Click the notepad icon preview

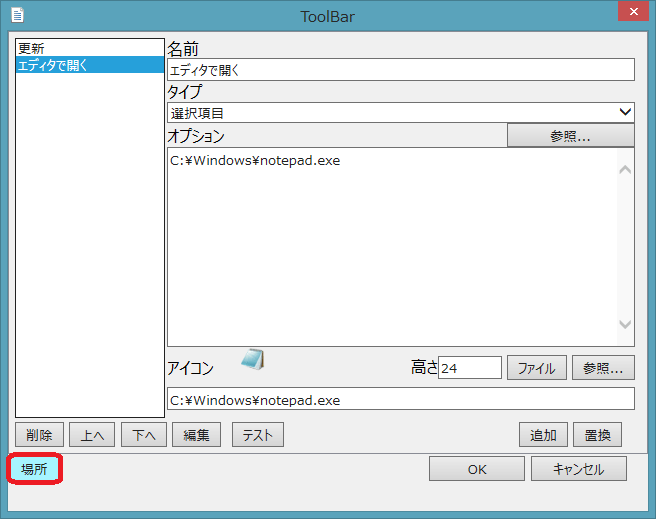(252, 361)
